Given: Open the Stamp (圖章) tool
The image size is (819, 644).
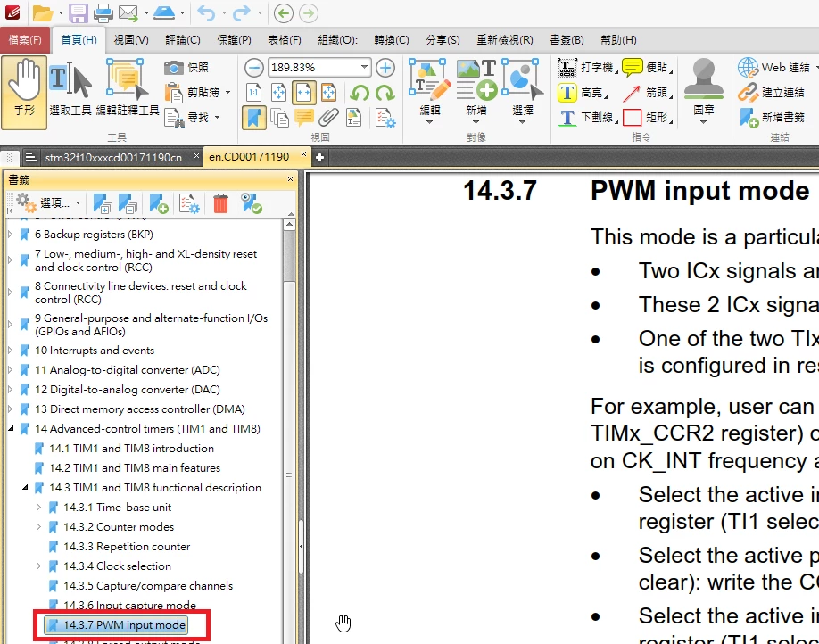Looking at the screenshot, I should point(704,91).
